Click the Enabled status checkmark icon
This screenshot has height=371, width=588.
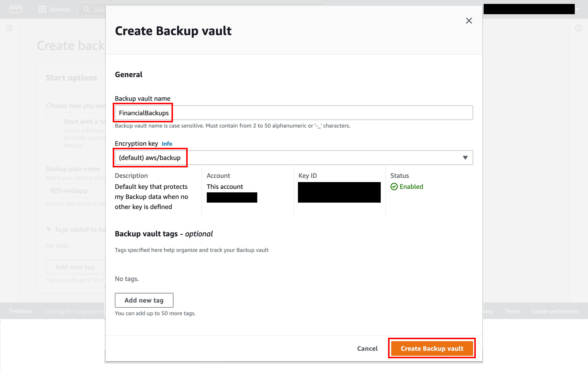click(x=394, y=187)
